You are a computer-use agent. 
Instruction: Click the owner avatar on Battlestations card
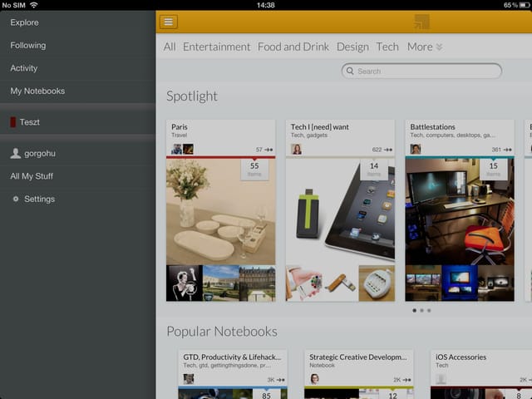point(416,149)
